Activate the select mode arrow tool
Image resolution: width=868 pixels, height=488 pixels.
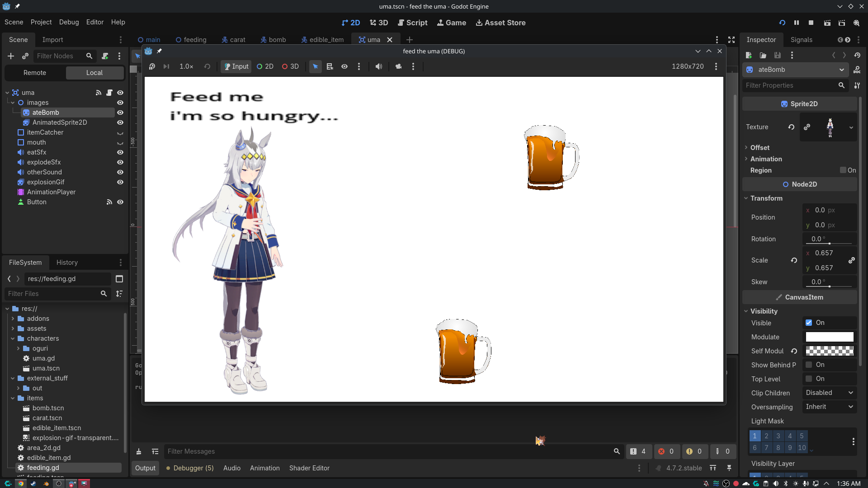[x=316, y=66]
